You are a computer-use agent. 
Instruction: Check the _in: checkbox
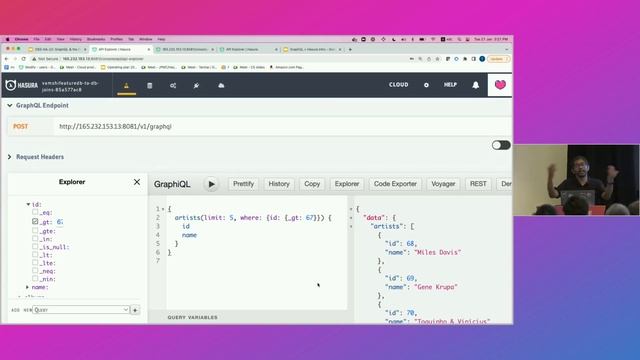35,238
